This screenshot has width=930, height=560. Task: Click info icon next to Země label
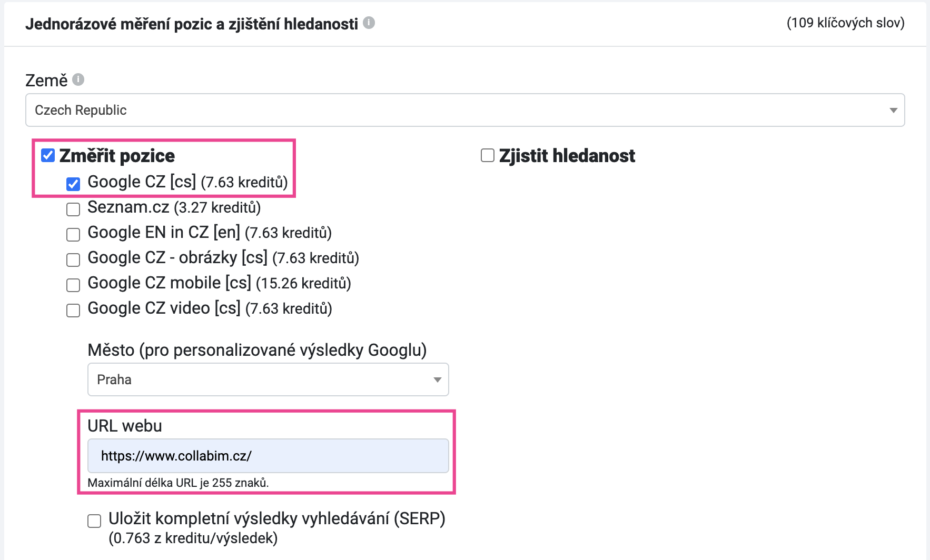[78, 79]
